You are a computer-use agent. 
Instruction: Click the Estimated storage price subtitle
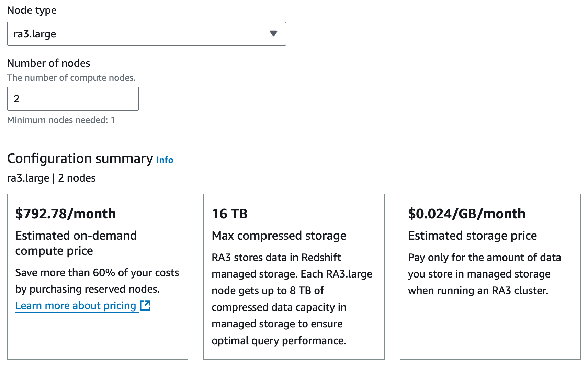pyautogui.click(x=472, y=236)
